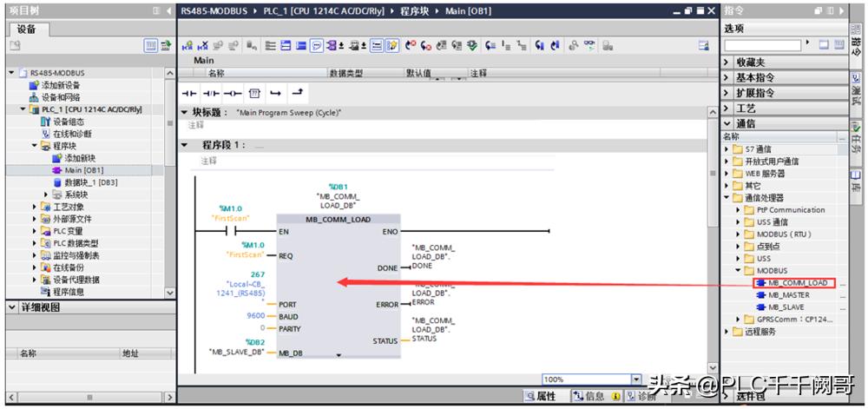The image size is (868, 409).
Task: Click the insert network toolbar icon
Action: coord(187,46)
